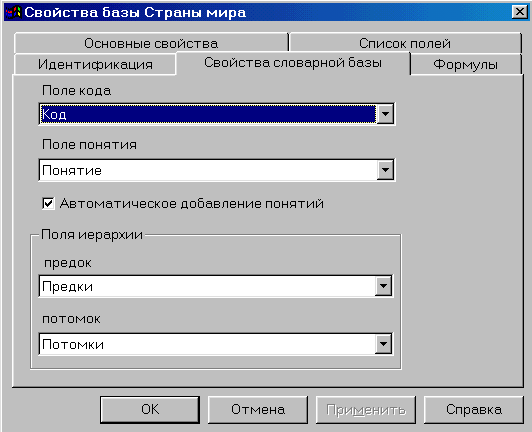Open the Поле понятия dropdown arrow

tap(385, 170)
